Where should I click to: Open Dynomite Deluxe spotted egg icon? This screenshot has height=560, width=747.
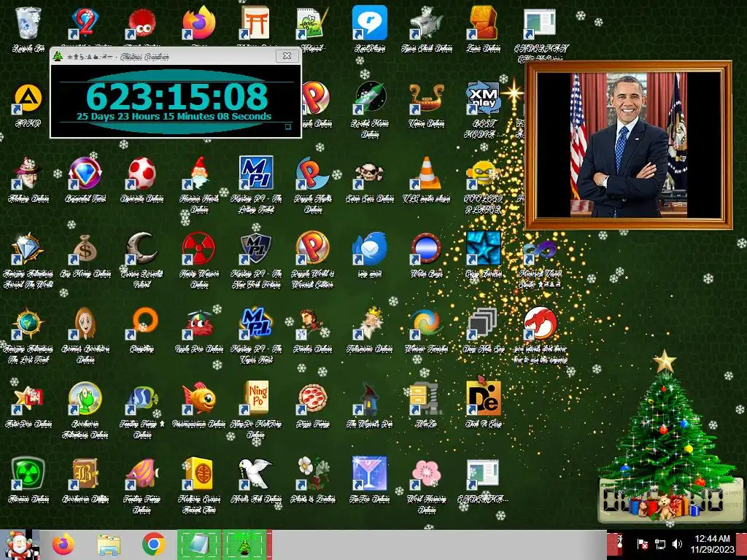tap(142, 173)
